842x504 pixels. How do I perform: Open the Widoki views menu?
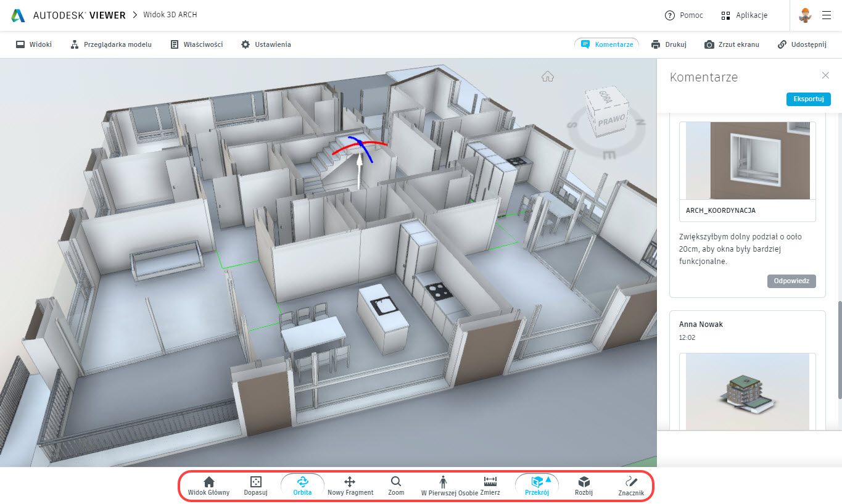click(34, 44)
